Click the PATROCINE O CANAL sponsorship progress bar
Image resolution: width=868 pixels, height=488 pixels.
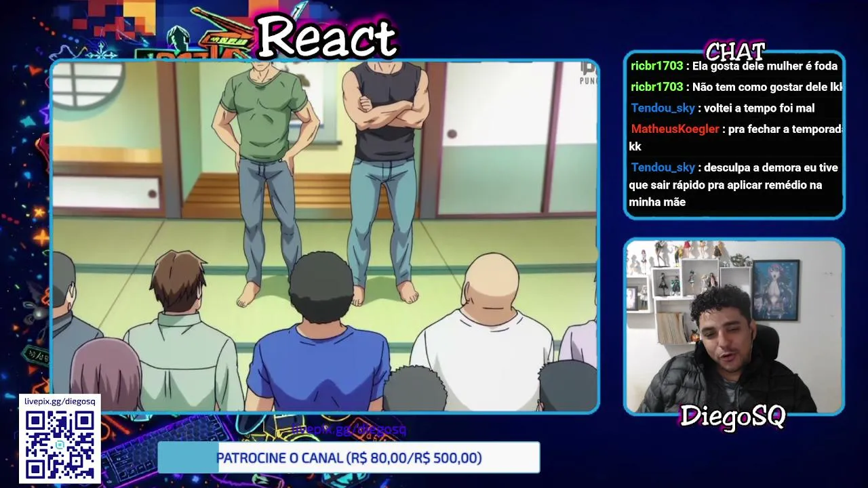click(x=349, y=457)
